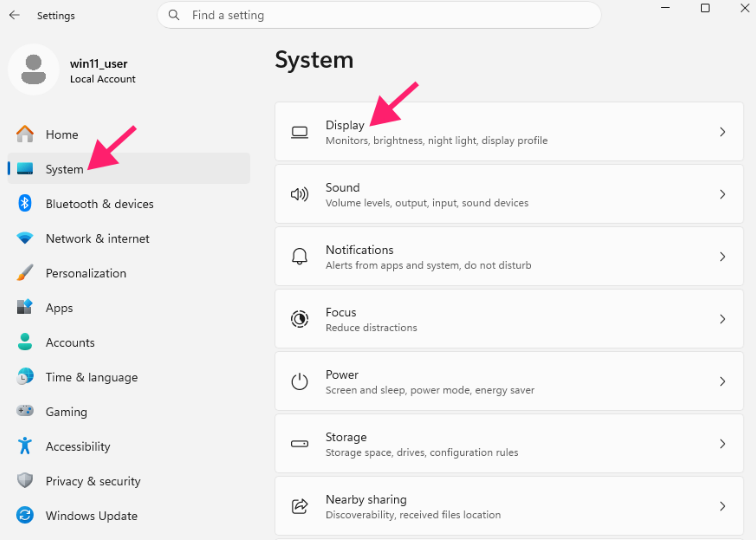
Task: Click the Display laptop icon
Action: pyautogui.click(x=299, y=132)
